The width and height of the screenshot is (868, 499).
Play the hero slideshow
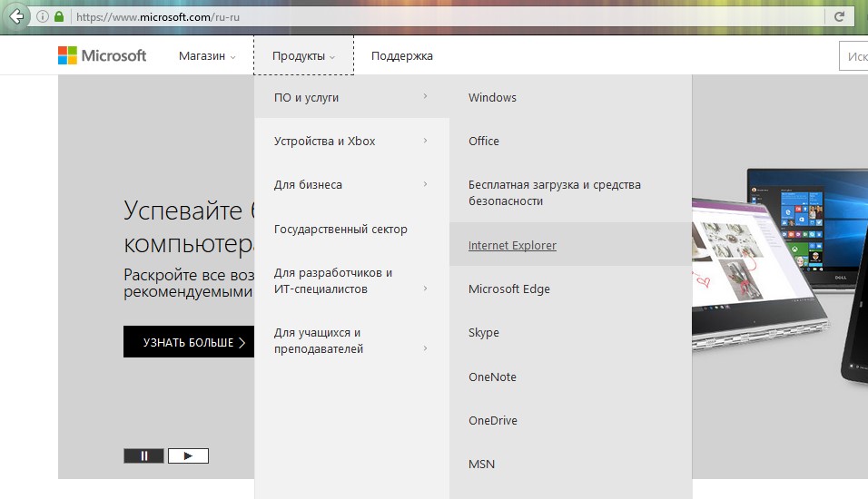click(x=188, y=455)
